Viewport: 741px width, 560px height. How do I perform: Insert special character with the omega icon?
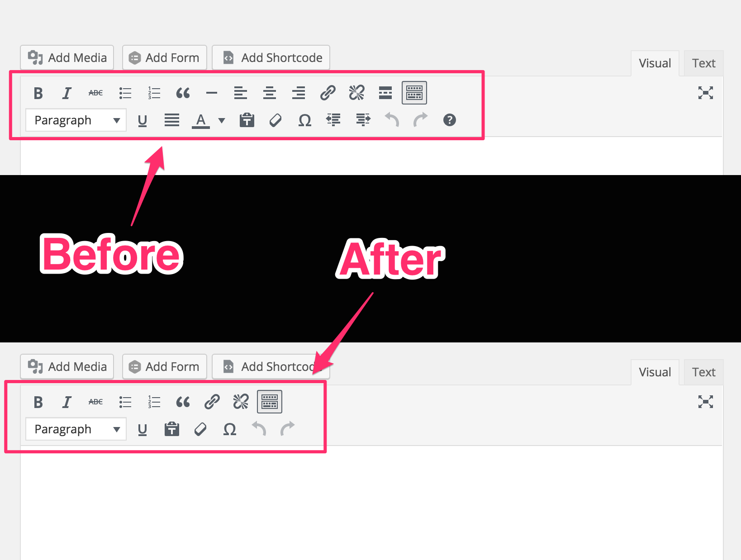(x=304, y=120)
